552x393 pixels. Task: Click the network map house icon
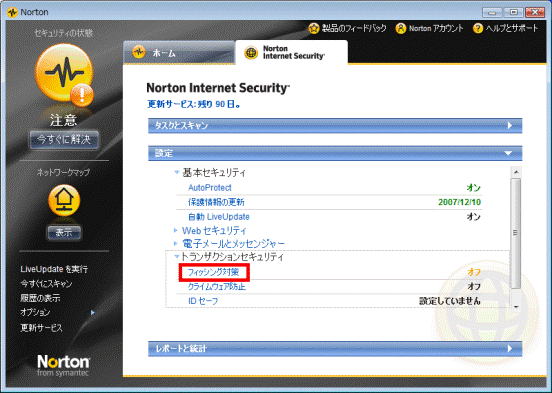[64, 200]
